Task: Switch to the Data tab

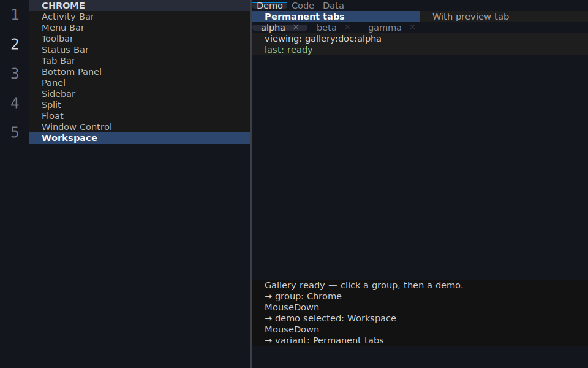Action: point(333,6)
